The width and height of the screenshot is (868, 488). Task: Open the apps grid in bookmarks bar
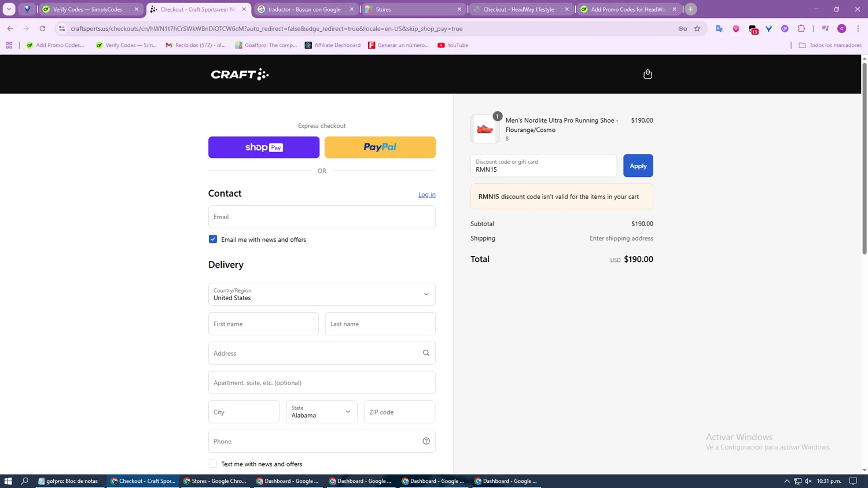click(x=9, y=45)
